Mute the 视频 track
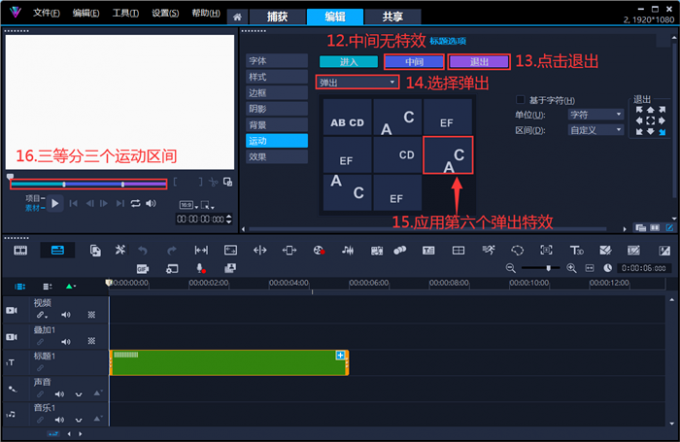This screenshot has height=442, width=680. pyautogui.click(x=65, y=315)
